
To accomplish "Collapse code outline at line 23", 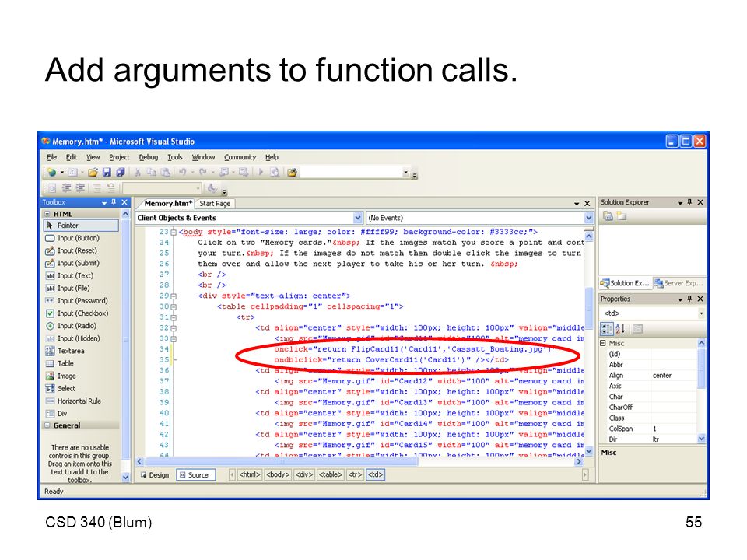I will click(174, 233).
